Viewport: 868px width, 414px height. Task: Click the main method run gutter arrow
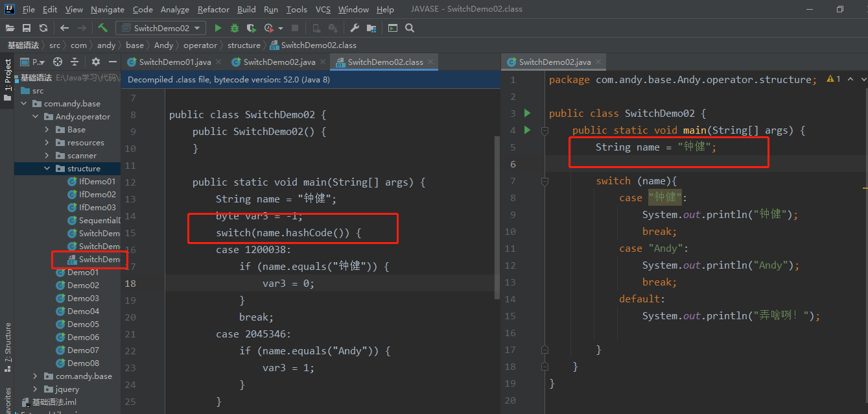tap(527, 130)
